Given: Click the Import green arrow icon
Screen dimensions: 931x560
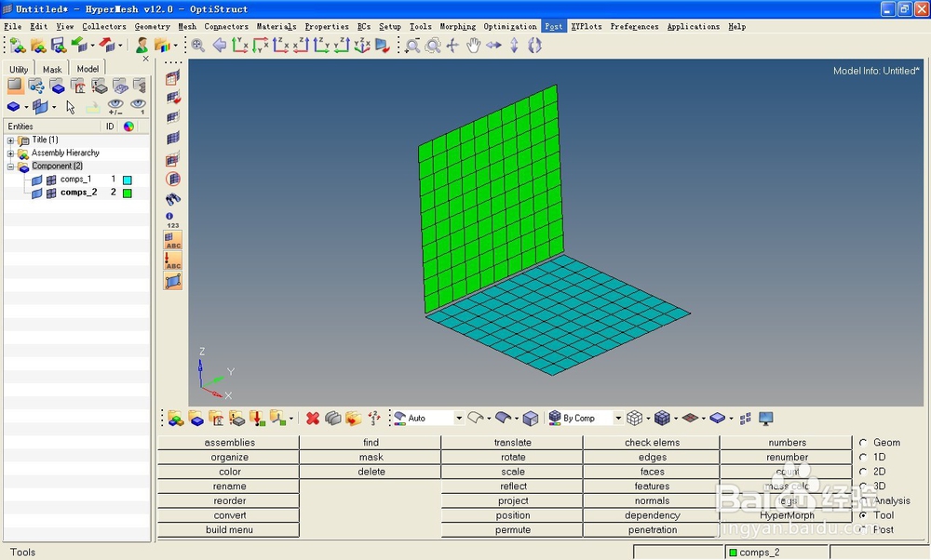Looking at the screenshot, I should pos(78,45).
